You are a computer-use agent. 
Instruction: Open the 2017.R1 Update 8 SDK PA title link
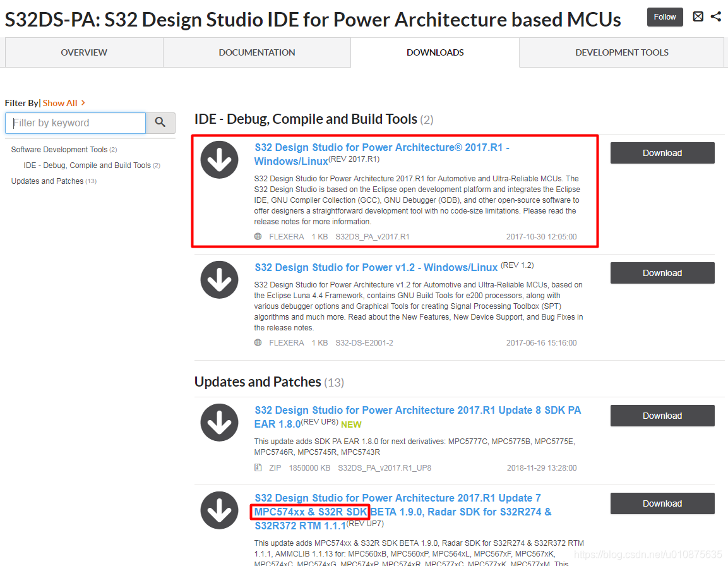[x=417, y=417]
